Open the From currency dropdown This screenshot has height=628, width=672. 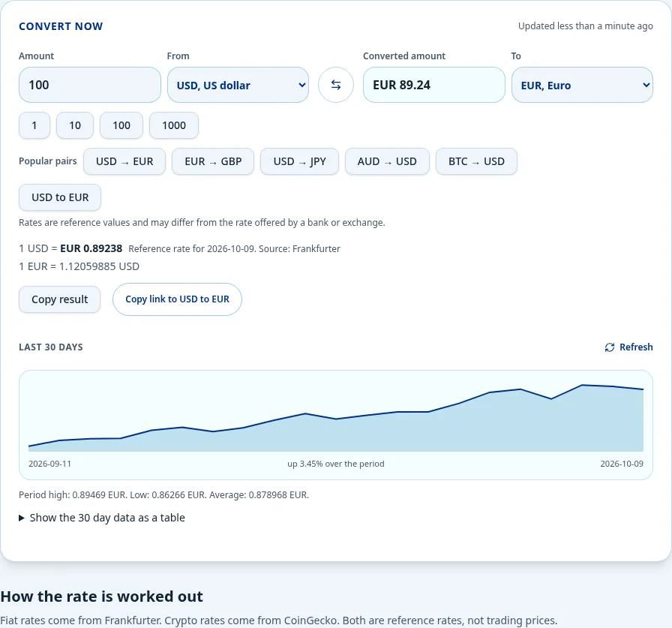(238, 85)
